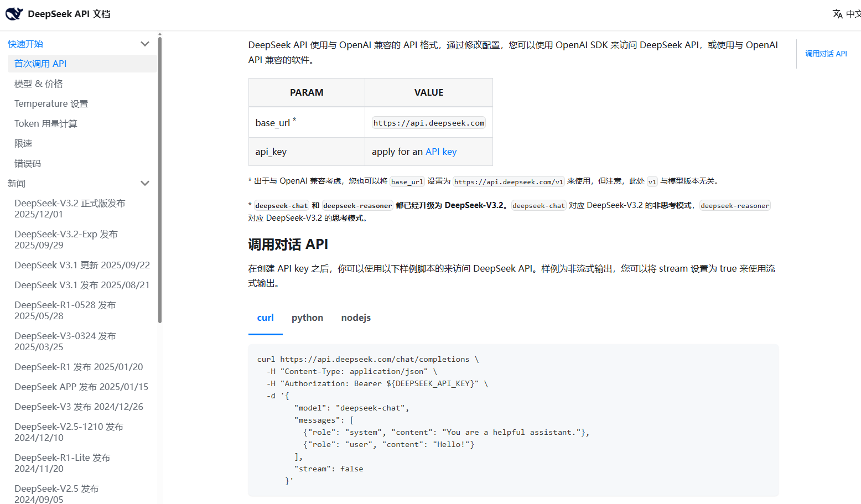The width and height of the screenshot is (861, 504).
Task: Select the https://api.deepseek.com value cell
Action: coord(429,123)
